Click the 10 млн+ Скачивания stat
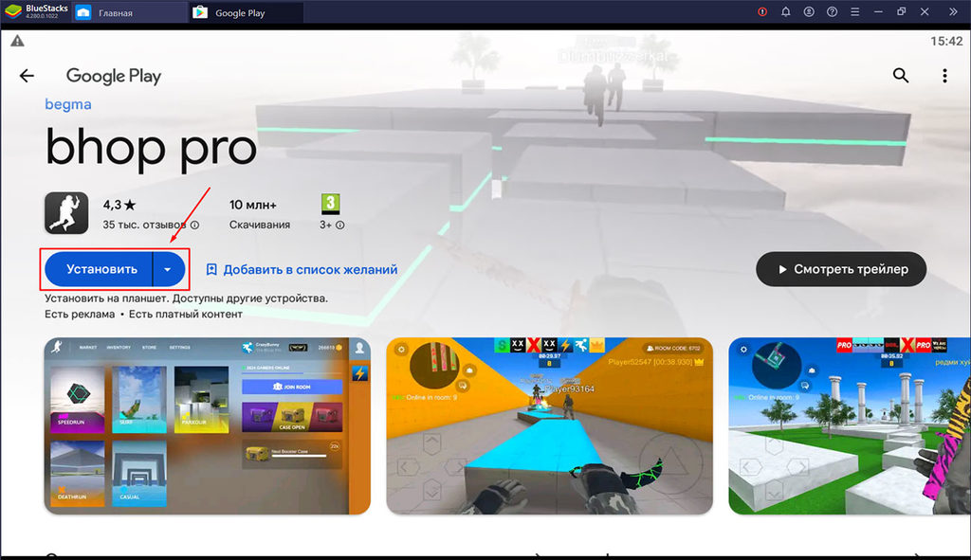971x560 pixels. 260,214
